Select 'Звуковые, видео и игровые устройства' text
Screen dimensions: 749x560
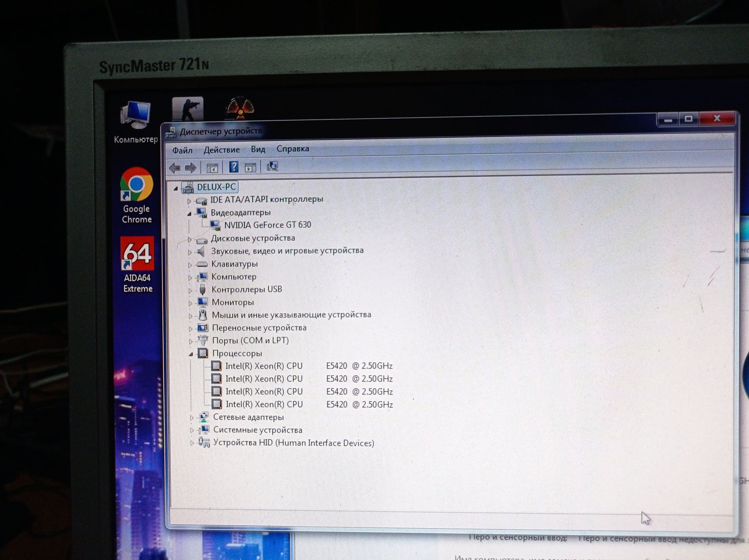(x=287, y=250)
